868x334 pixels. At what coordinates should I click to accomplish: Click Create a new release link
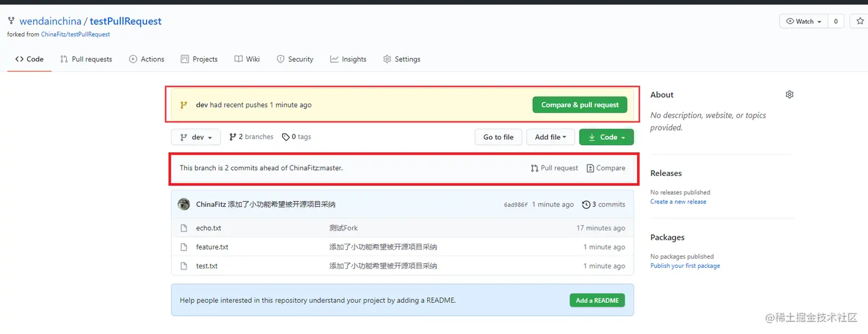[x=678, y=202]
